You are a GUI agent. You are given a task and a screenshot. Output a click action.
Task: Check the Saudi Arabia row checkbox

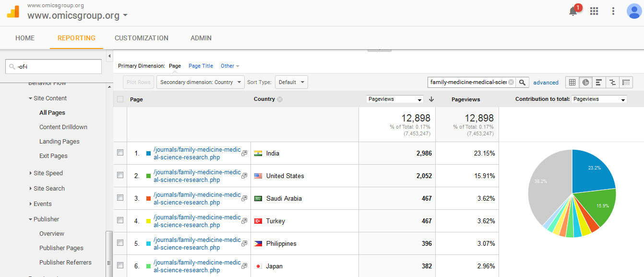(120, 197)
